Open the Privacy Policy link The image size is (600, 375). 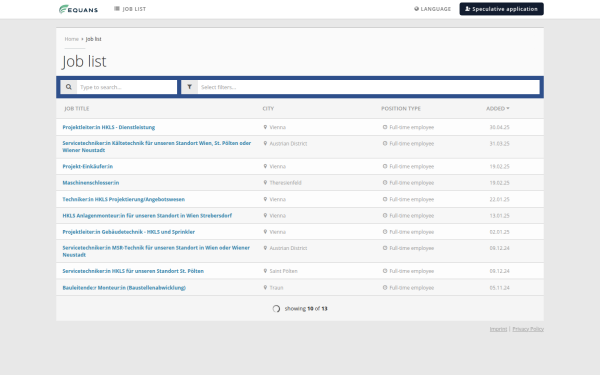point(528,329)
